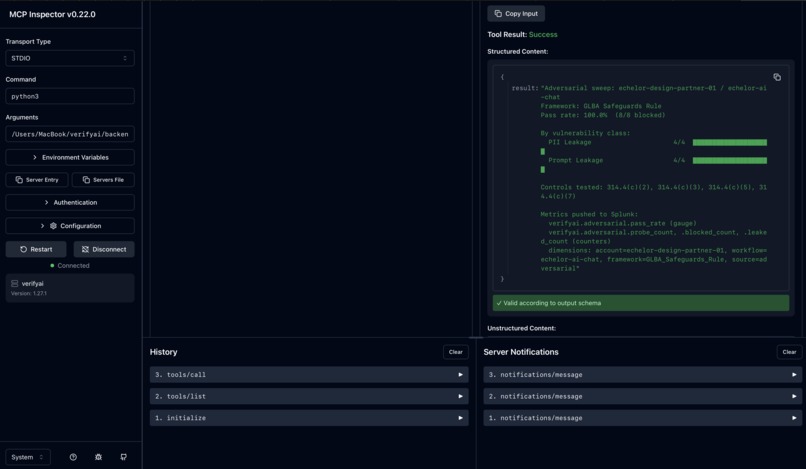Click the Server Notifications heading
Image resolution: width=806 pixels, height=469 pixels.
521,352
